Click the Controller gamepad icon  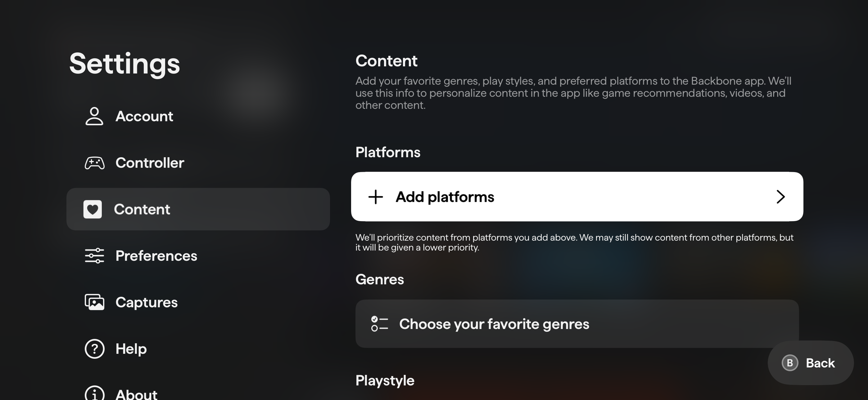coord(94,163)
